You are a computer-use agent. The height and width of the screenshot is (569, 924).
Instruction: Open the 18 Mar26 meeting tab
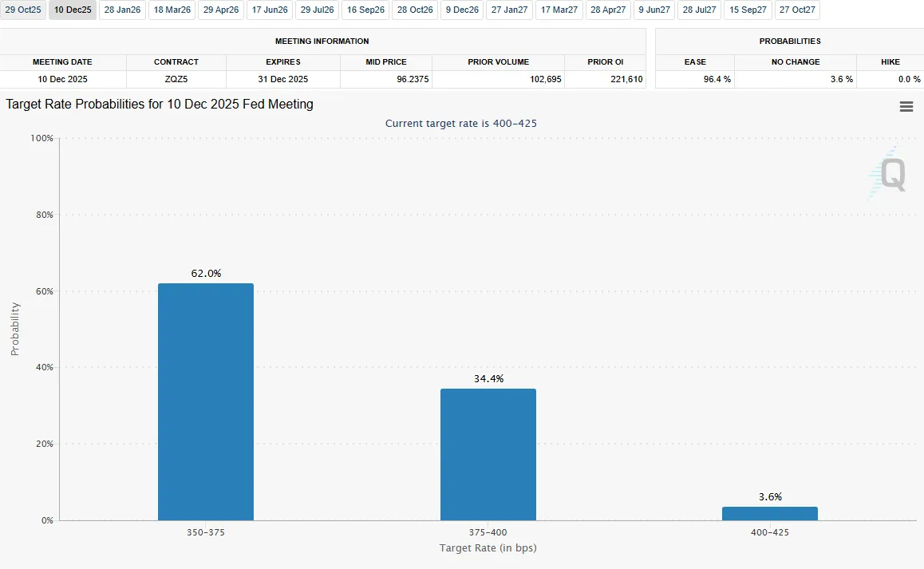coord(172,10)
